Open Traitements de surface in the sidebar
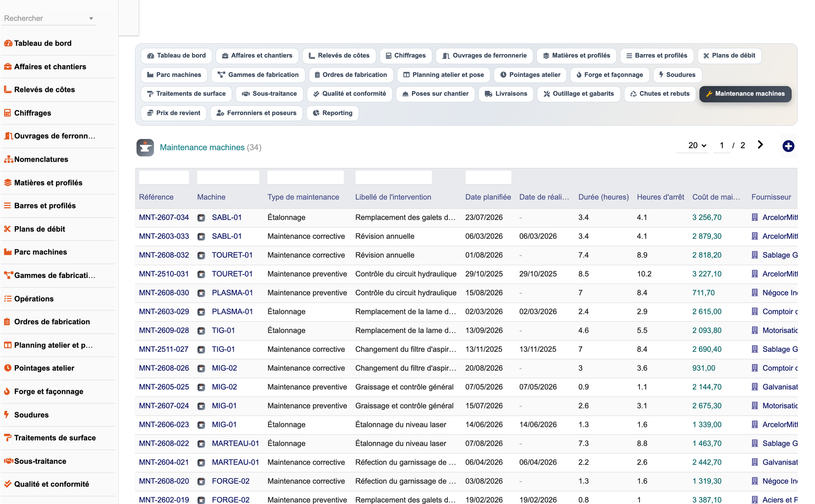This screenshot has width=815, height=504. click(x=58, y=438)
